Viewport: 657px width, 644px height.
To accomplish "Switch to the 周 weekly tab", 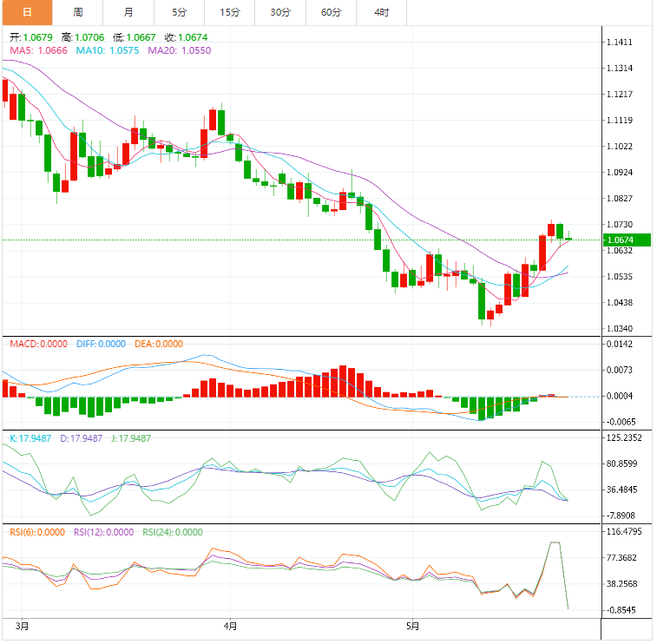I will pos(78,12).
